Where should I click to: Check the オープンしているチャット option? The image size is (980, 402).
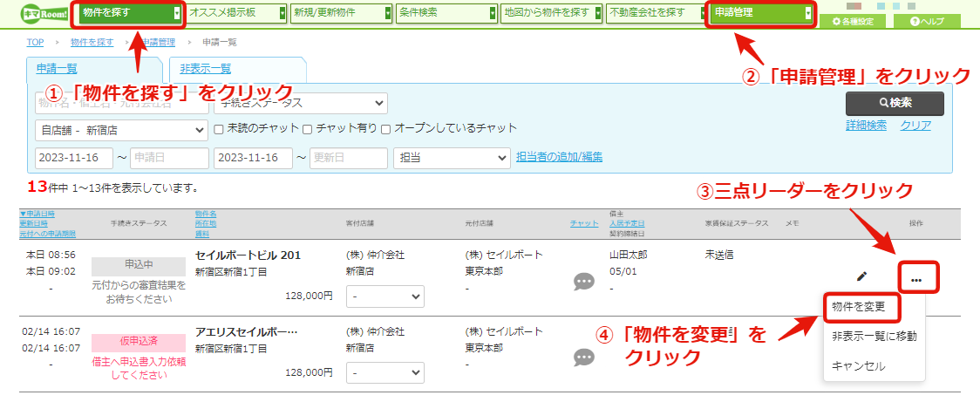coord(385,129)
